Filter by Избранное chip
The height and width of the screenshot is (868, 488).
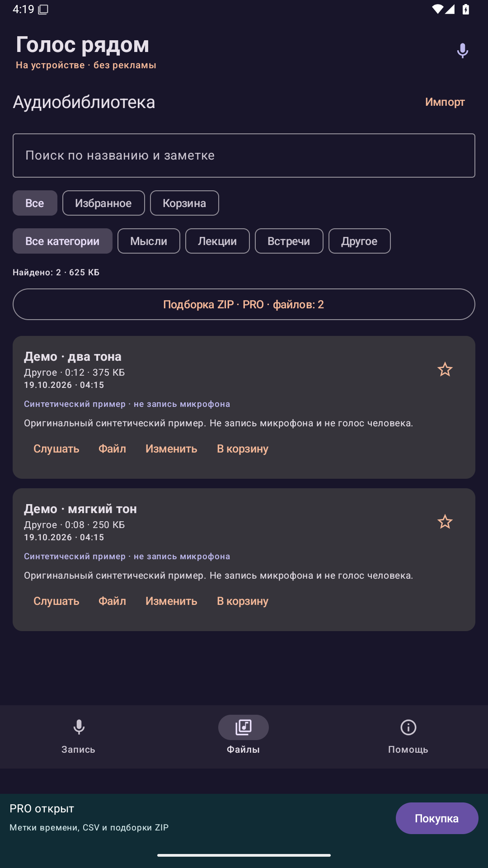coord(103,203)
